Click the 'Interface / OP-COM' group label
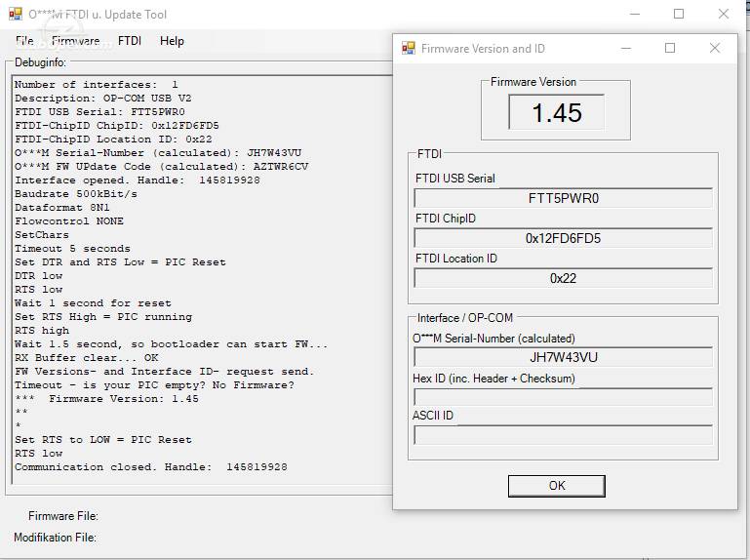The image size is (750, 560). [465, 318]
